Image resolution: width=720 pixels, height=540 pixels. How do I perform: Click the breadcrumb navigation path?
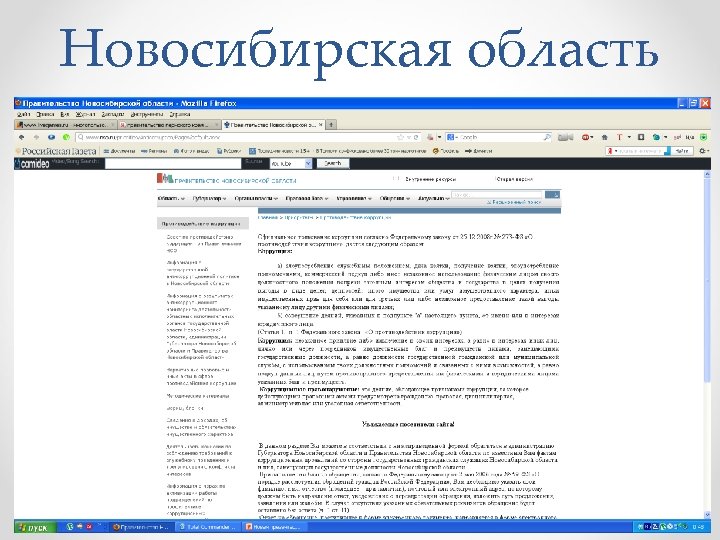324,217
